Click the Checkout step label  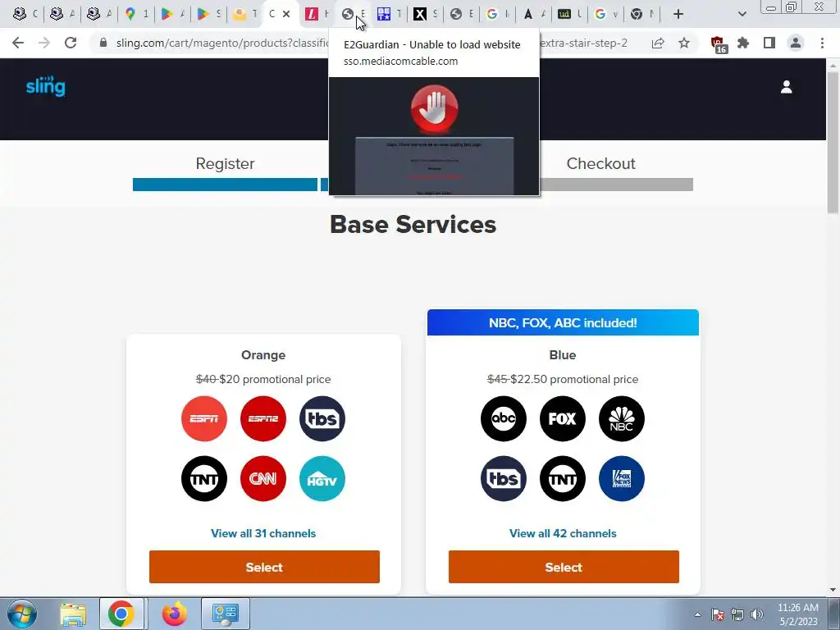(x=601, y=163)
